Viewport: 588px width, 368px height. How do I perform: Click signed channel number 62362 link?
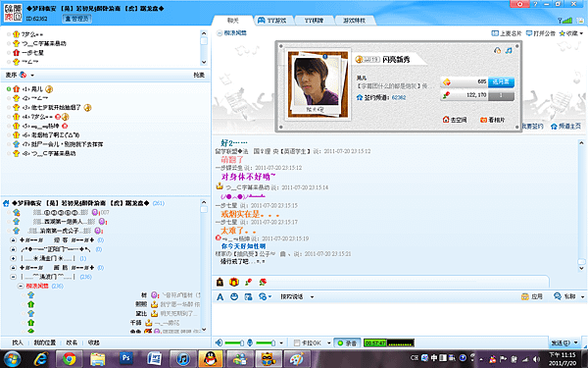click(399, 97)
